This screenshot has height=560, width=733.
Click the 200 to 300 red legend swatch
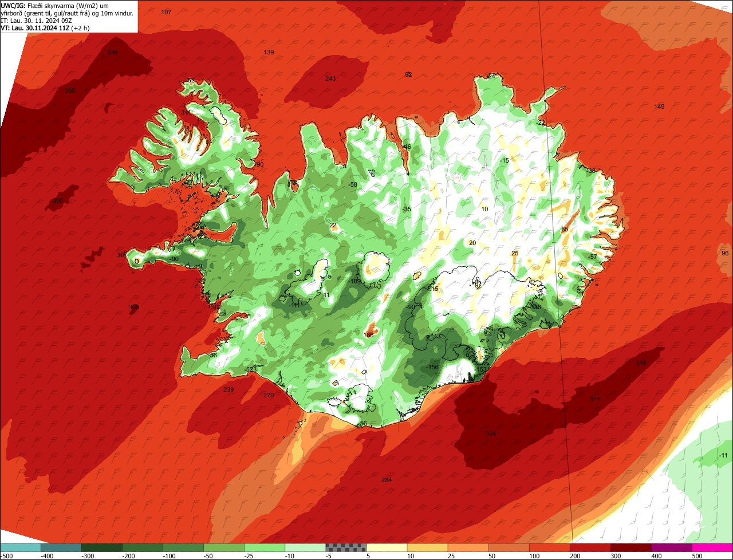[x=590, y=547]
